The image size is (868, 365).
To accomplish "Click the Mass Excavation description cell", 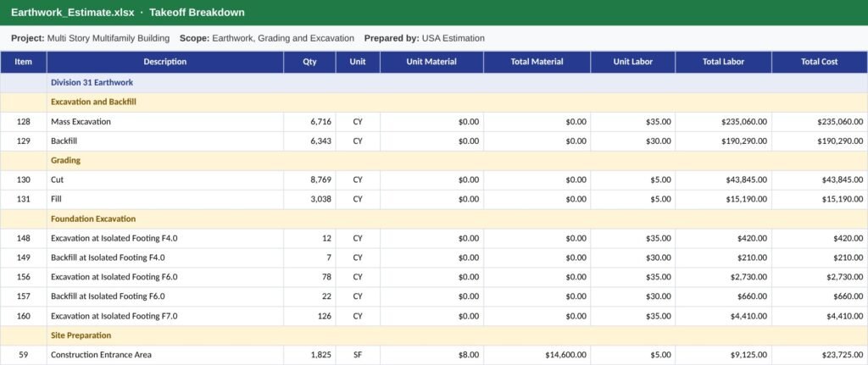I will 165,122.
